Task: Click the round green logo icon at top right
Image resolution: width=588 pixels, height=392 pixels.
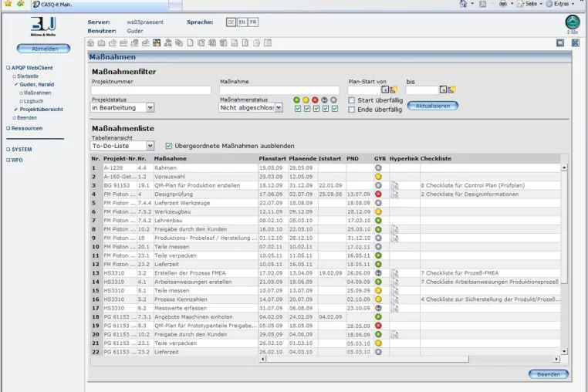Action: pyautogui.click(x=573, y=22)
